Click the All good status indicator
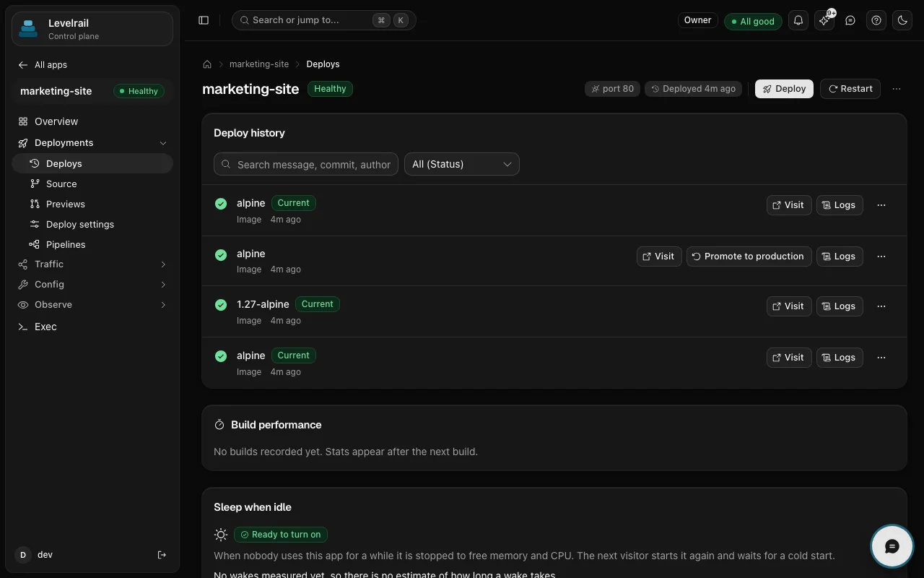 [x=753, y=21]
